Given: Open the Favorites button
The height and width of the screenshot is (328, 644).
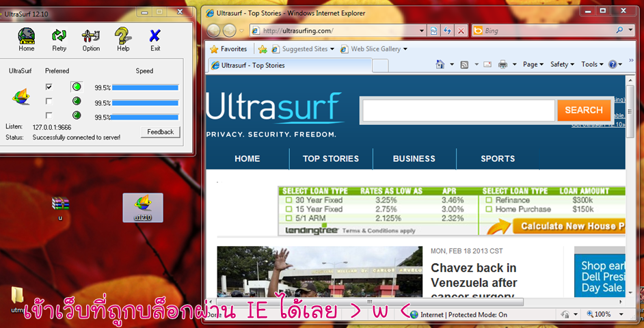Looking at the screenshot, I should (229, 49).
